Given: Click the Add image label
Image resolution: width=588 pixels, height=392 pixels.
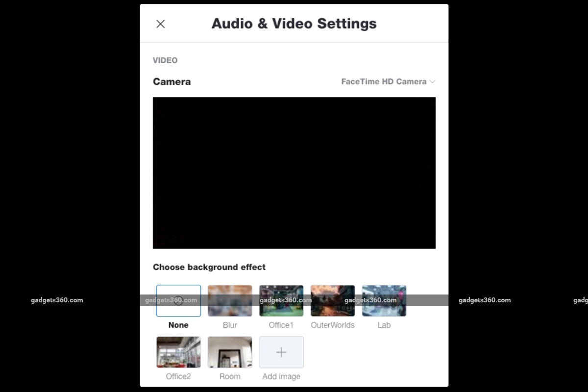Looking at the screenshot, I should (x=281, y=376).
